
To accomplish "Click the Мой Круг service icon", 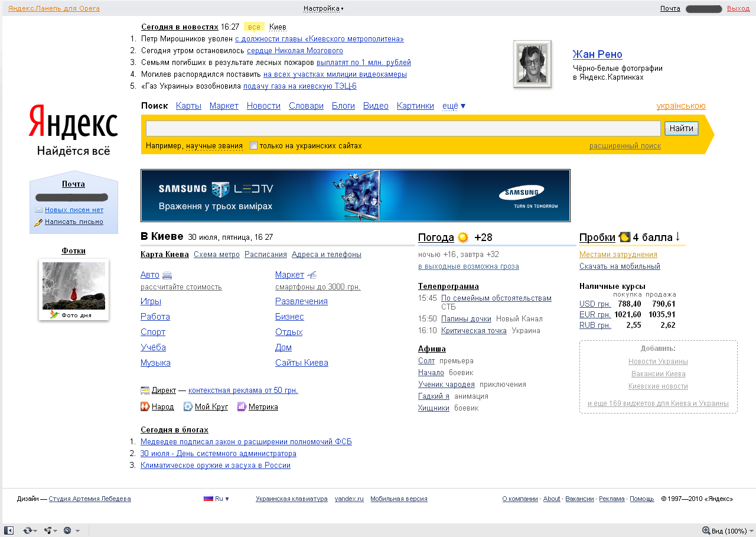I will pyautogui.click(x=188, y=406).
